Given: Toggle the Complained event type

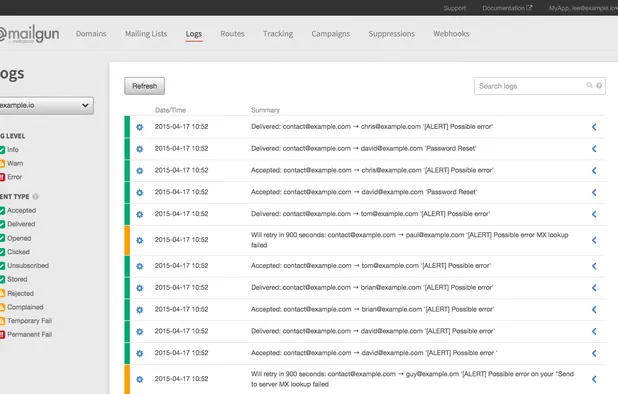Looking at the screenshot, I should [x=2, y=307].
